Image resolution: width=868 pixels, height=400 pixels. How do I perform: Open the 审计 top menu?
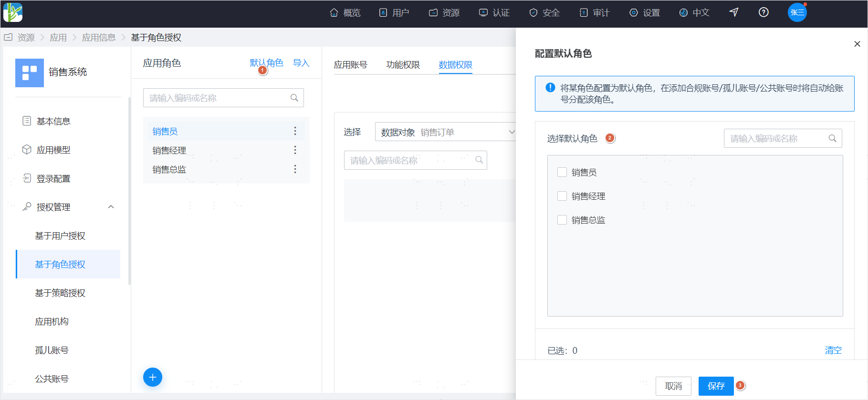point(595,12)
